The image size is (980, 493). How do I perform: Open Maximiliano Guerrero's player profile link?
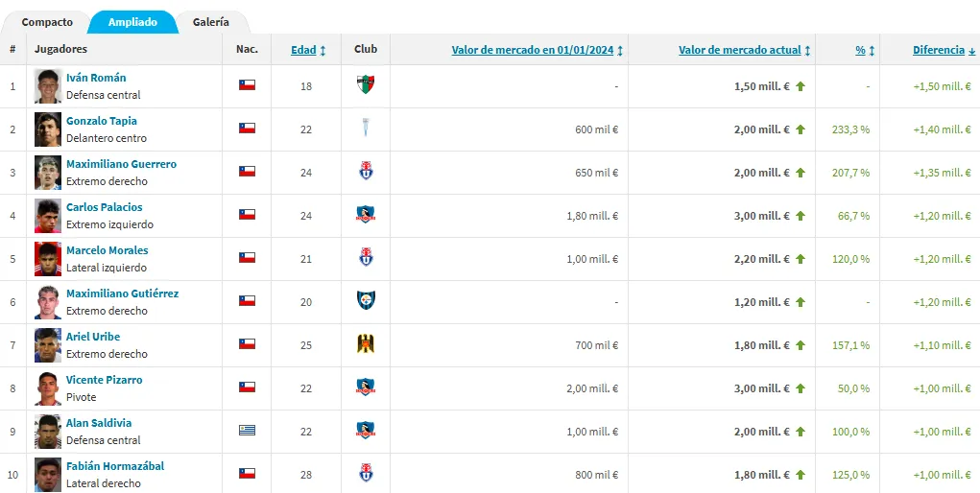pyautogui.click(x=121, y=164)
